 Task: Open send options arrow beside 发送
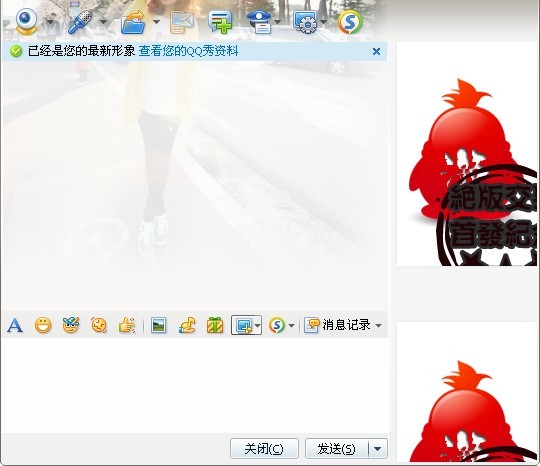click(378, 449)
